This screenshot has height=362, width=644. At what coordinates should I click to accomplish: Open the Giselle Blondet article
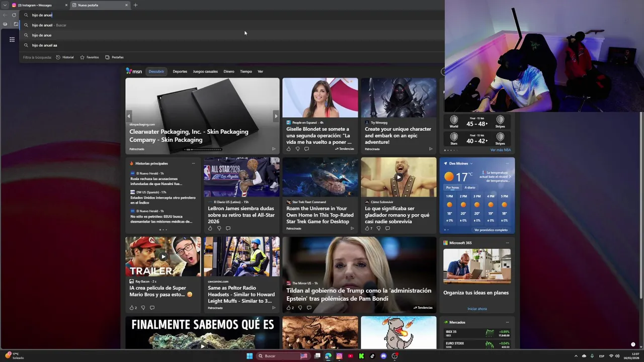click(x=320, y=136)
